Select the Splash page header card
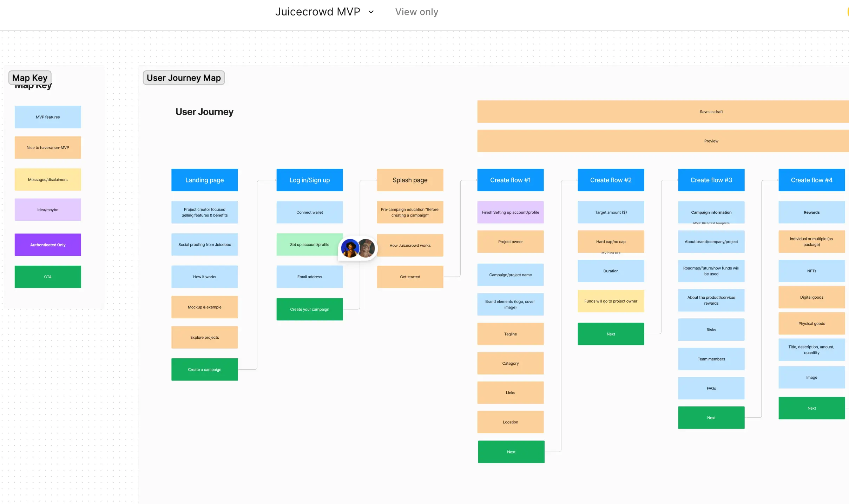The image size is (849, 504). (x=410, y=180)
